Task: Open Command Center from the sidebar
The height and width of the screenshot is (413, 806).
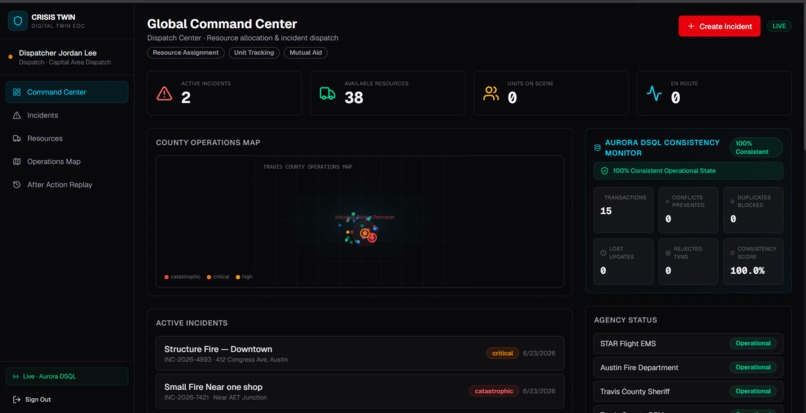Action: [67, 92]
